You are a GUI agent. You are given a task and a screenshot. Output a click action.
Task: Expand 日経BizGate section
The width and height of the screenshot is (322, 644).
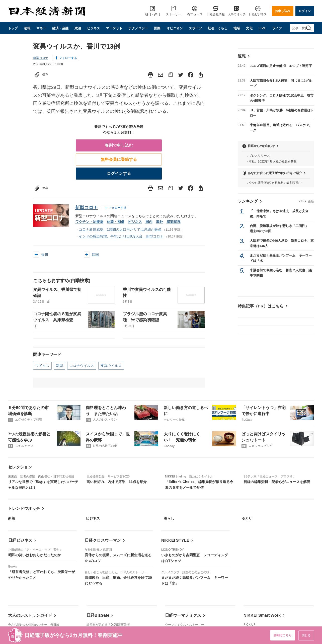[x=112, y=615]
